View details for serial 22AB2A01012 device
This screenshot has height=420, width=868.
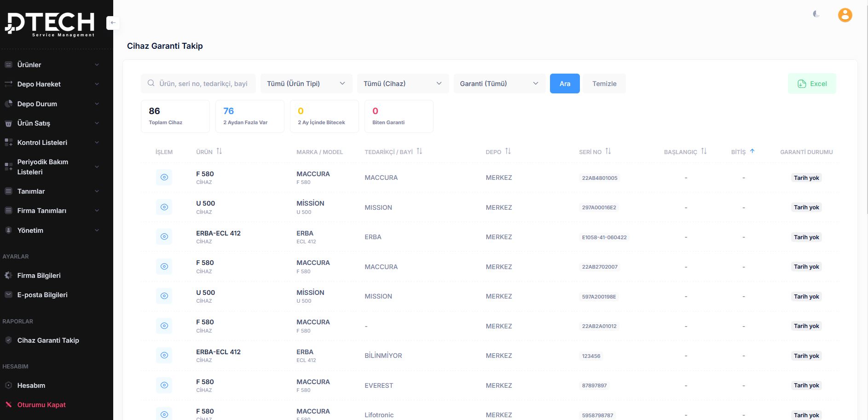tap(164, 326)
